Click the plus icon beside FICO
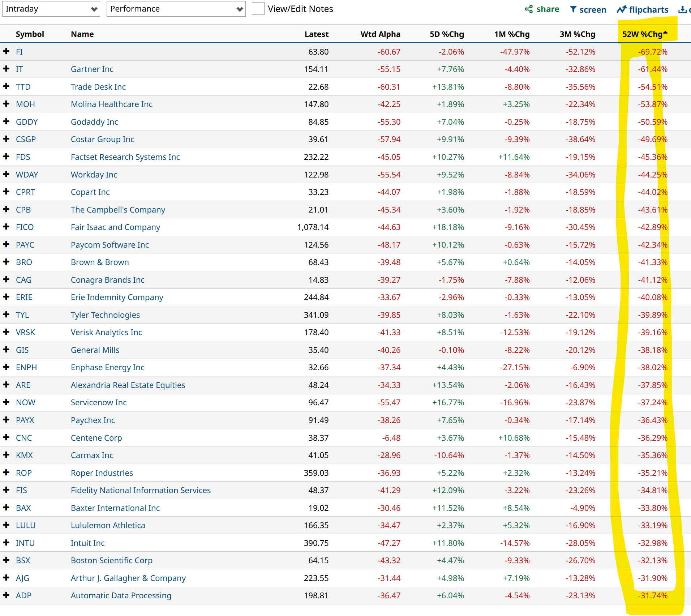 (6, 227)
